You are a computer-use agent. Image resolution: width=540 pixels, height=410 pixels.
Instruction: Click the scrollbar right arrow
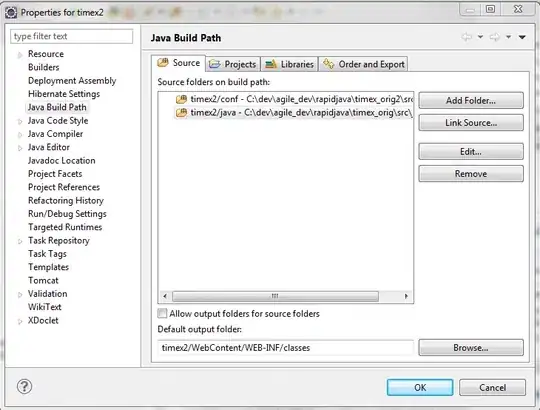(406, 296)
